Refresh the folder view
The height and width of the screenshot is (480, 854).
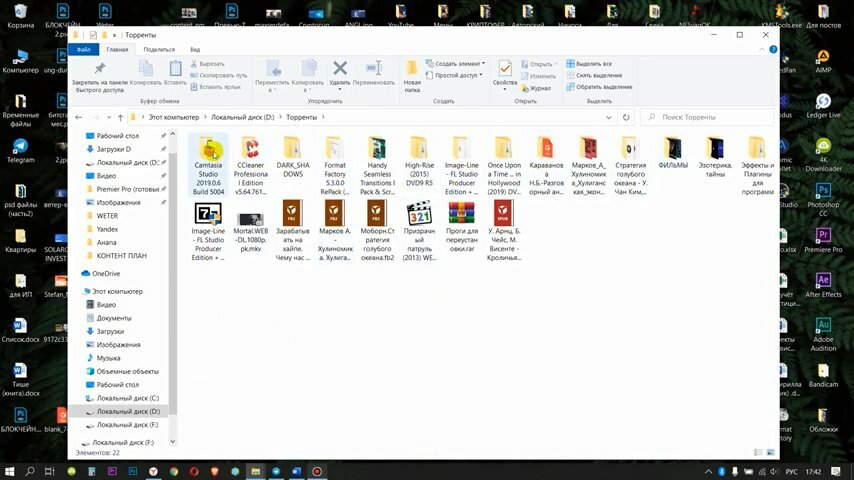(626, 117)
